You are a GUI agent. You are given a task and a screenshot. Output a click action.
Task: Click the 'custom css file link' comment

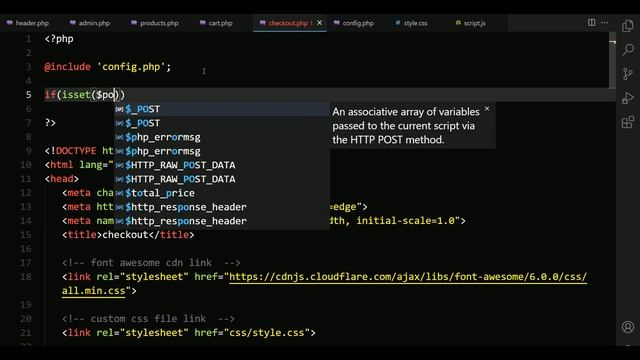(x=148, y=318)
